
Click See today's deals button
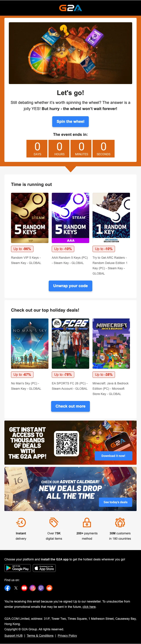tap(115, 502)
